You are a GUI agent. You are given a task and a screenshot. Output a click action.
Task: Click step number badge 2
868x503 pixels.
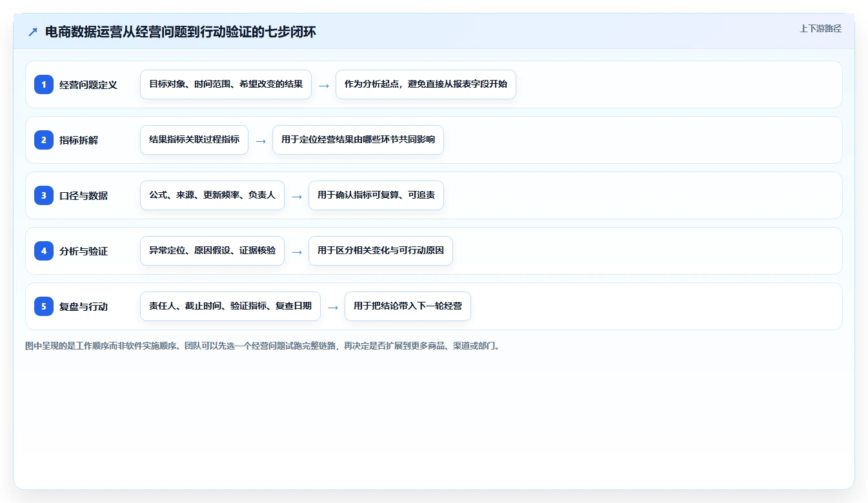(x=44, y=140)
